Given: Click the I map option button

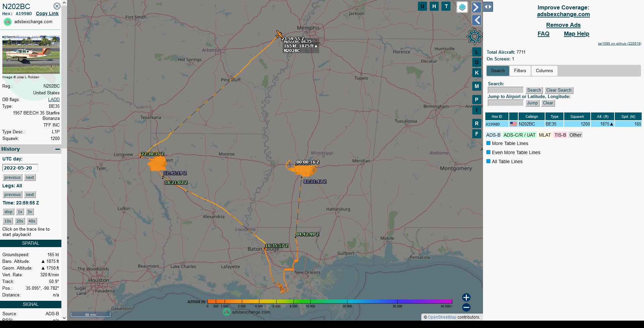Looking at the screenshot, I should pyautogui.click(x=477, y=110).
